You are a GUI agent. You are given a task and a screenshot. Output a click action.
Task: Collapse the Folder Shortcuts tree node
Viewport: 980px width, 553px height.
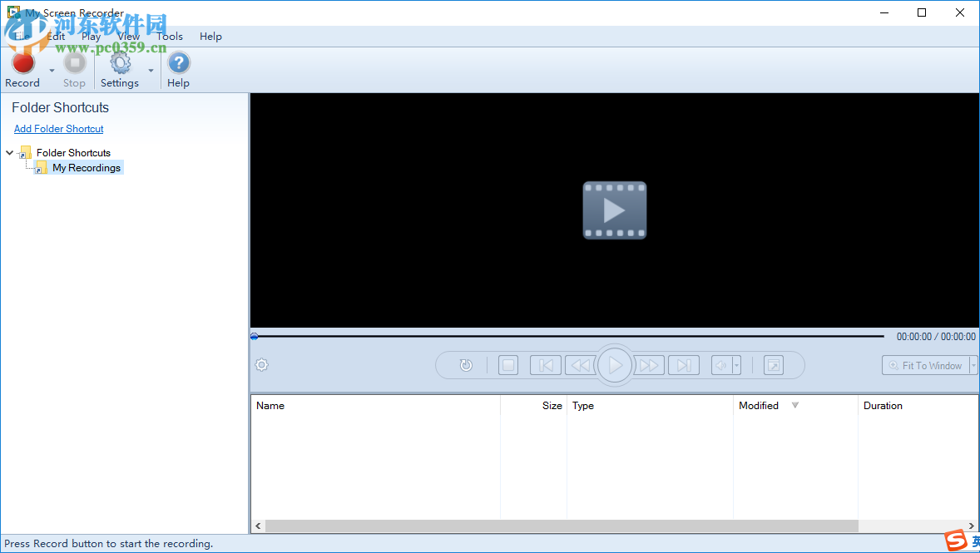[x=9, y=152]
